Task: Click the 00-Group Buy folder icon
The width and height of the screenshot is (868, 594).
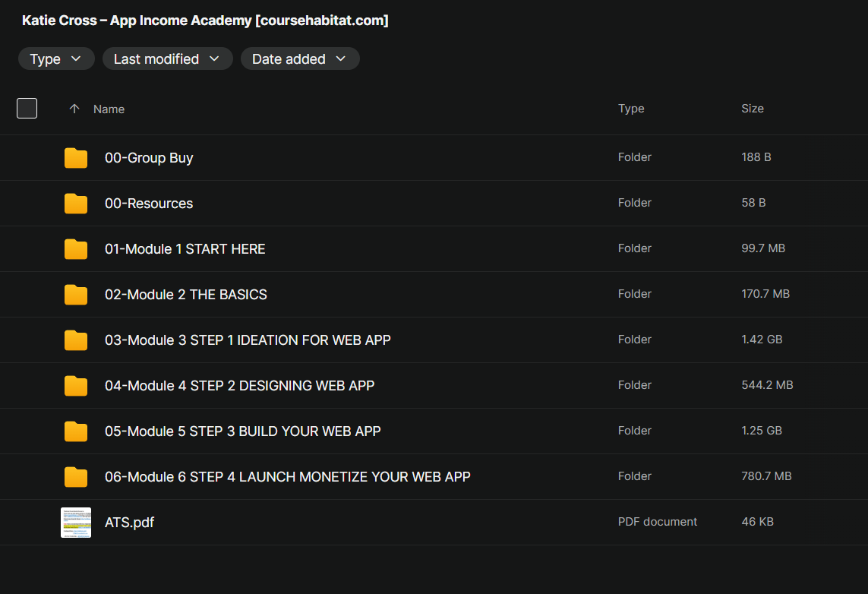Action: (76, 158)
